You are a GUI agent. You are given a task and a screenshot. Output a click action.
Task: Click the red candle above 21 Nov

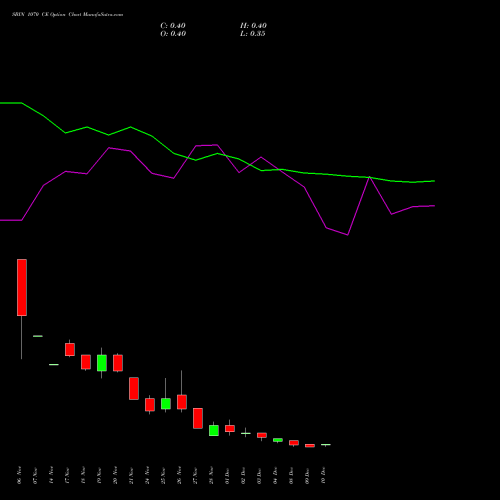point(134,388)
